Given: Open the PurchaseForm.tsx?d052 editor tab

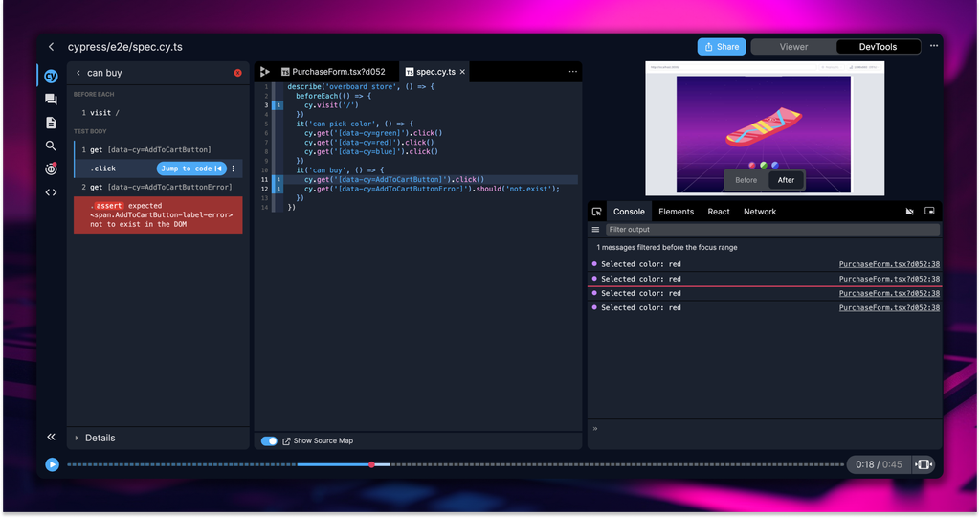Looking at the screenshot, I should (x=331, y=72).
